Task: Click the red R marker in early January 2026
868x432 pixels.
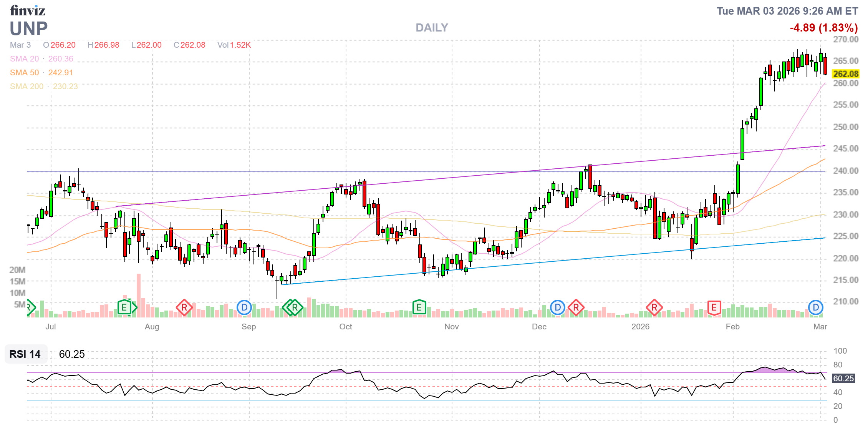Action: pos(654,307)
